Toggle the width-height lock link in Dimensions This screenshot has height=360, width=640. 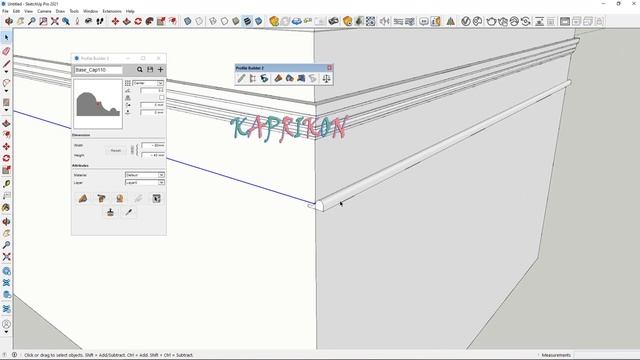click(x=132, y=150)
